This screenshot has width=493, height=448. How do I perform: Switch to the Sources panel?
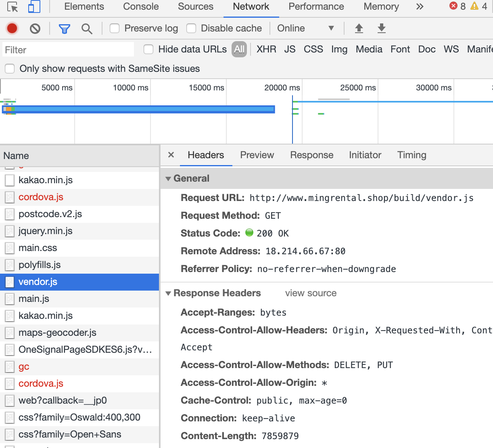coord(196,6)
